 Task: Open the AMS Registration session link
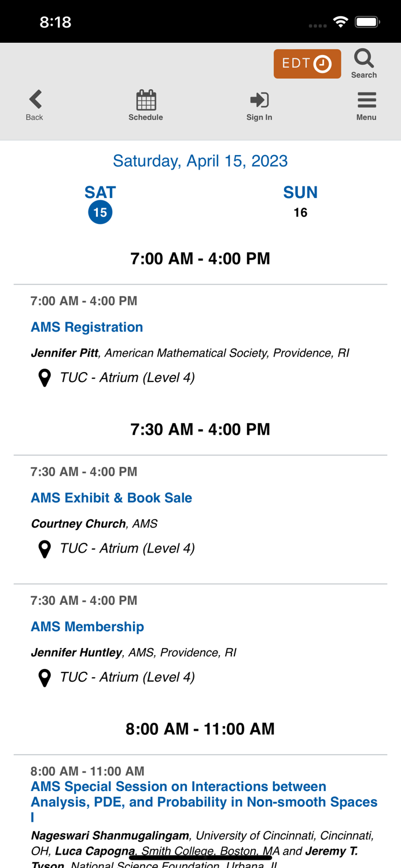click(87, 327)
